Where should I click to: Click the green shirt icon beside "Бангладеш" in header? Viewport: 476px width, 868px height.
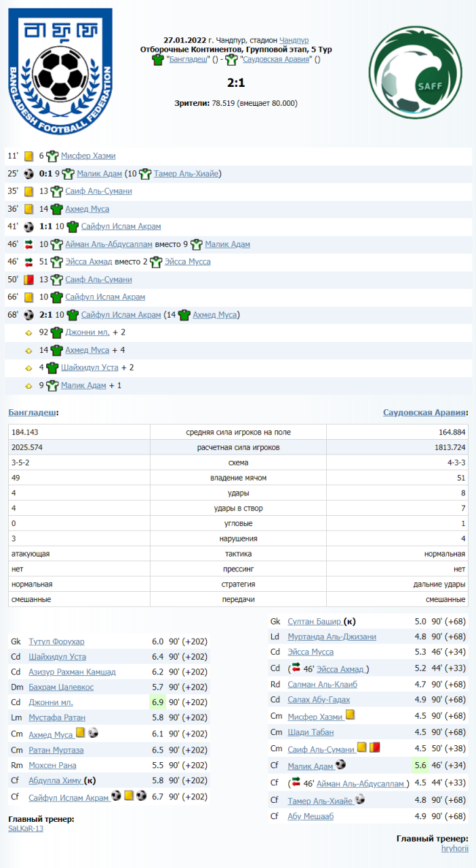(159, 60)
